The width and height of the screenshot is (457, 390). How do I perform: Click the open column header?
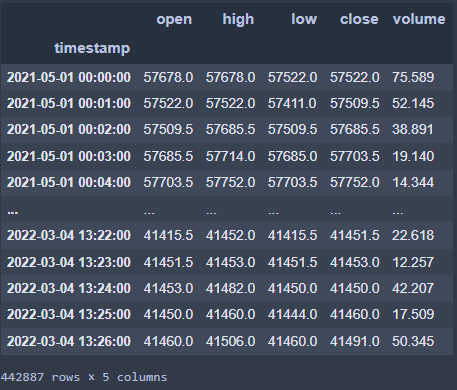(x=174, y=19)
